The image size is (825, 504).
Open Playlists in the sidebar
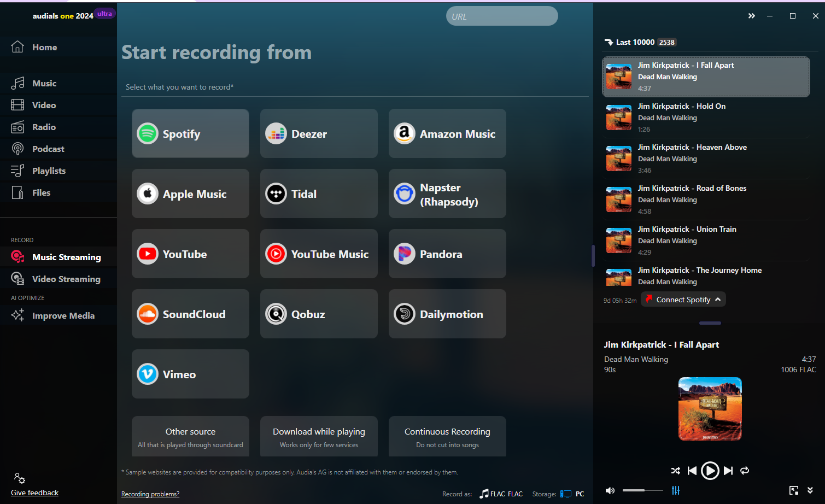(58, 171)
